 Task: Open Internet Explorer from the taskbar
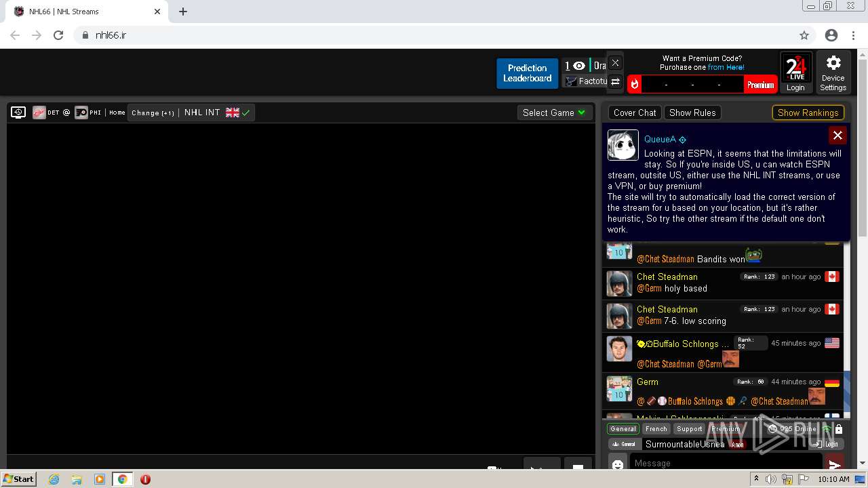pos(54,479)
